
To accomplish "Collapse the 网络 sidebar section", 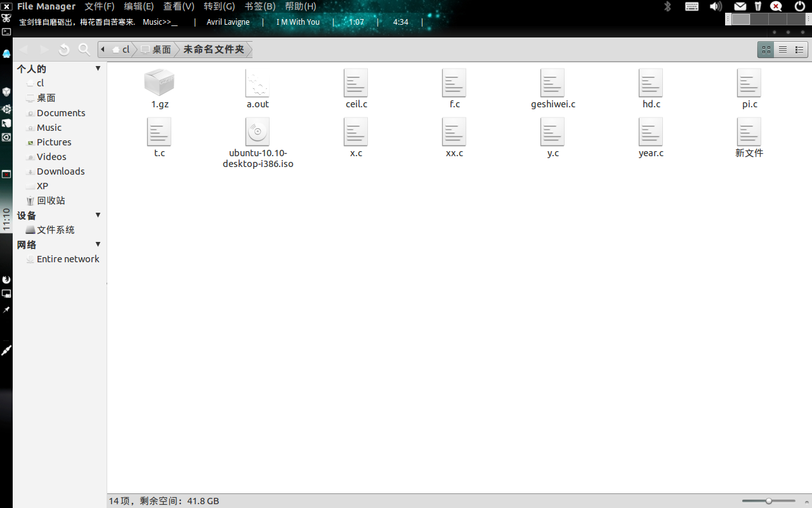I will [98, 244].
